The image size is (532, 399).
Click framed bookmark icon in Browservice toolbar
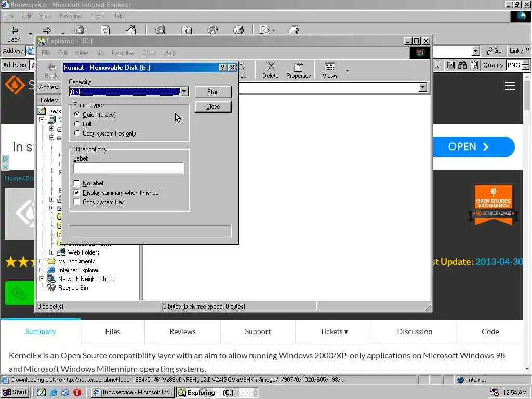(450, 65)
